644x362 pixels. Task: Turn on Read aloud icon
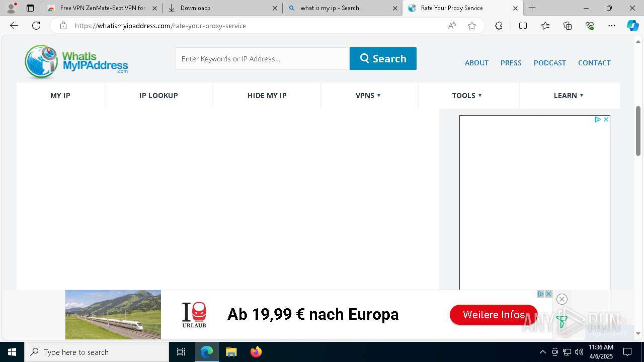pos(452,26)
